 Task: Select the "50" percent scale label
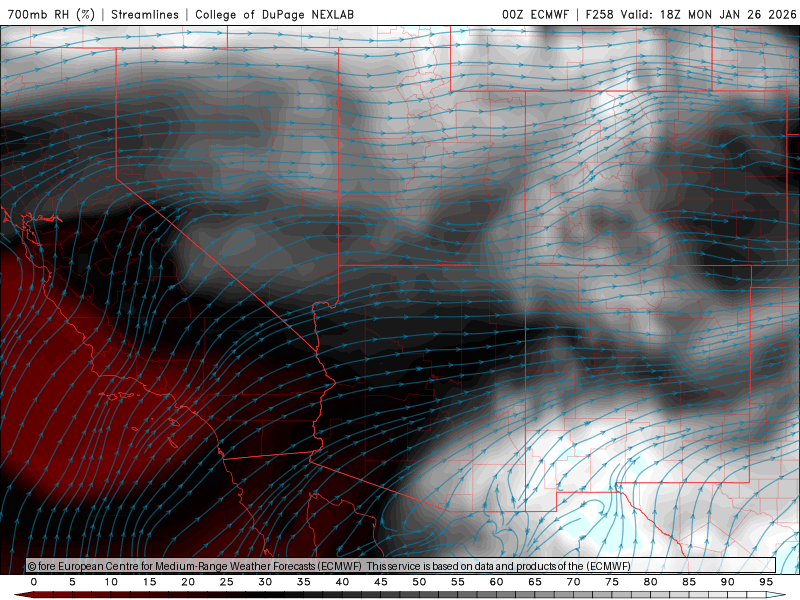coord(419,582)
